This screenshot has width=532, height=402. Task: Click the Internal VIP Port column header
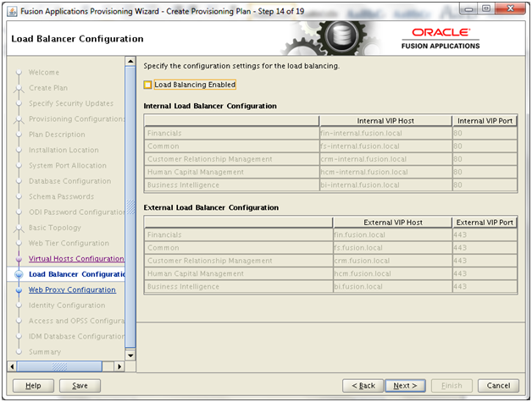(485, 121)
